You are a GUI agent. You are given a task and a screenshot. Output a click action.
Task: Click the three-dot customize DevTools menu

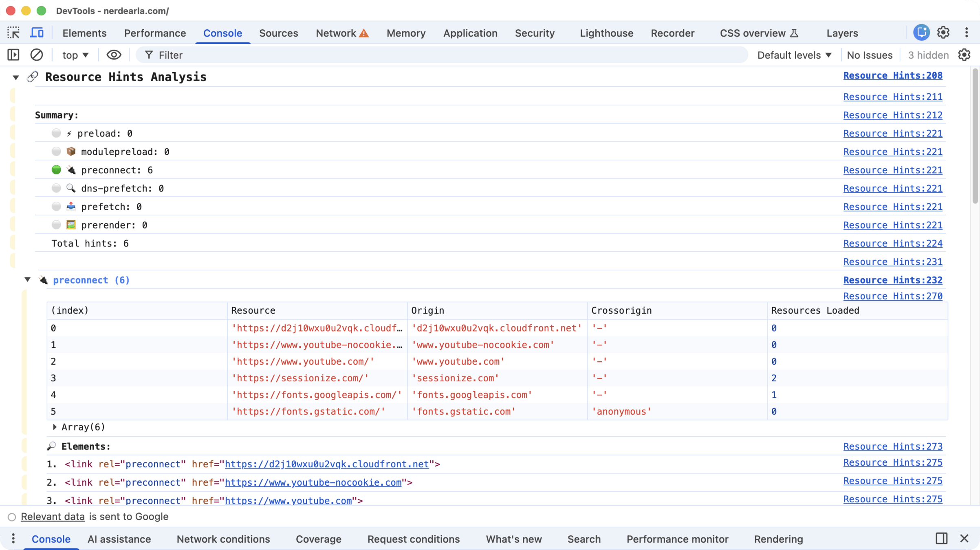click(x=967, y=33)
